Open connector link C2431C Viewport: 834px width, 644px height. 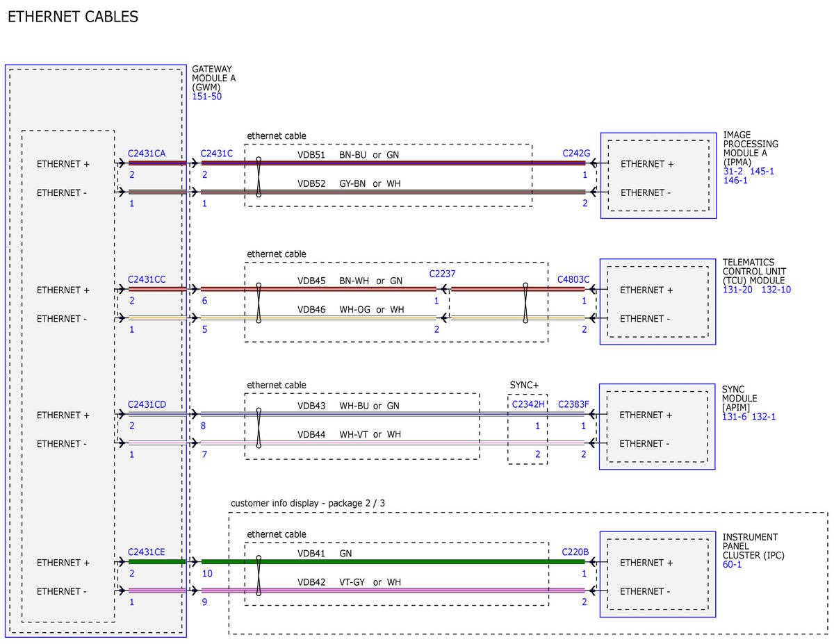pos(216,154)
